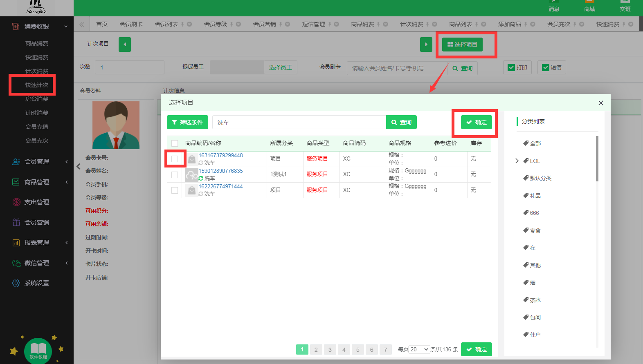Viewport: 643px width, 364px height.
Task: Click the tag icon next to 默认分类
Action: coord(526,178)
